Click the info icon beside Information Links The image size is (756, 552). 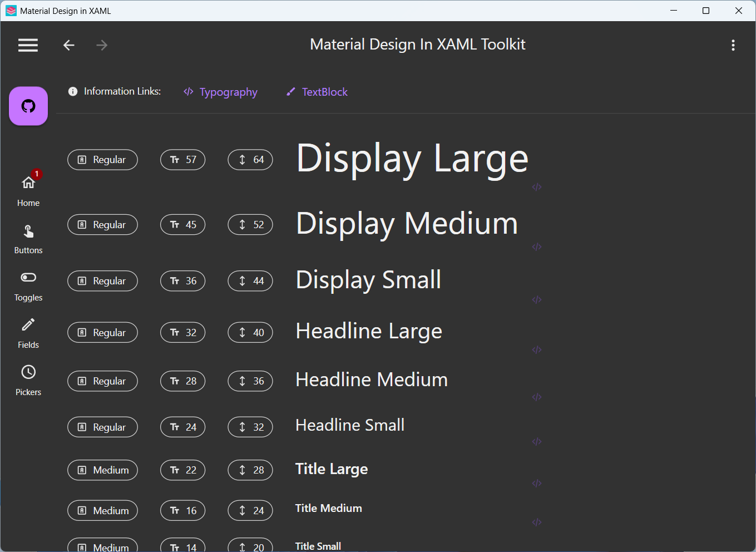73,91
